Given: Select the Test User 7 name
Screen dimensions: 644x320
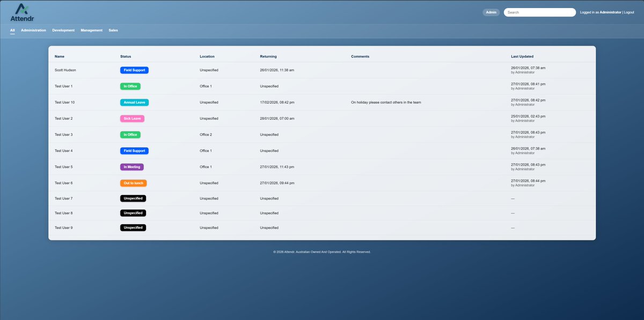Looking at the screenshot, I should pyautogui.click(x=64, y=198).
